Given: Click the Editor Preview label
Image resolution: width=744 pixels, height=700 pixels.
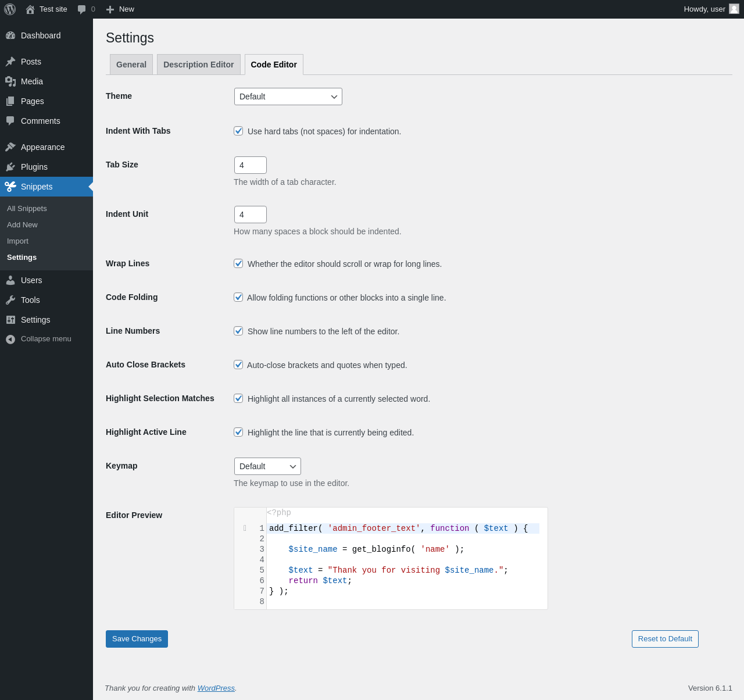Looking at the screenshot, I should 134,515.
